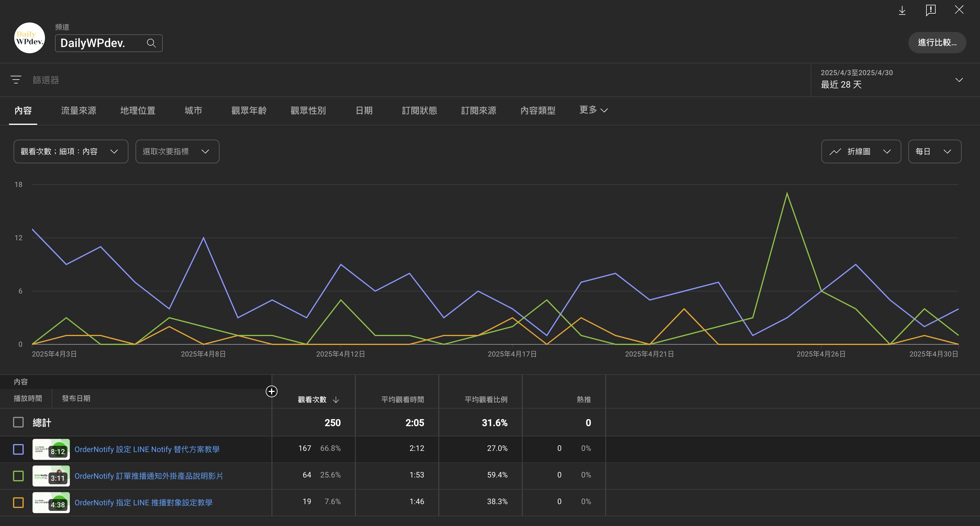Sort by 觀看次數 descending arrow
This screenshot has height=526, width=980.
point(336,400)
